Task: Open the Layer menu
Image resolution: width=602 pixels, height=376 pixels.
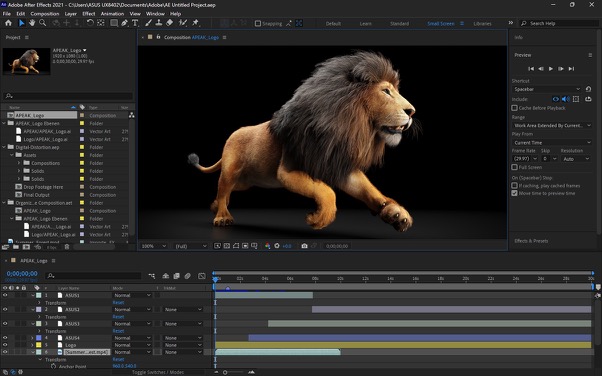Action: tap(71, 13)
